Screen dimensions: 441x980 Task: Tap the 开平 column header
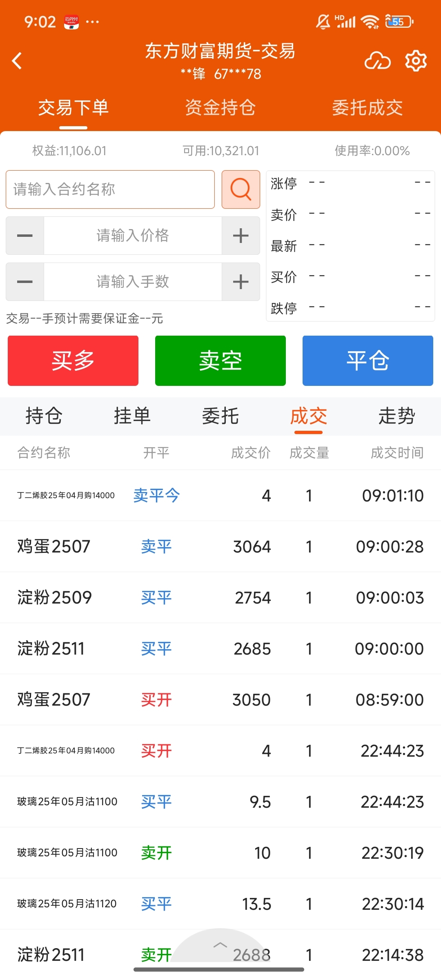click(x=156, y=452)
